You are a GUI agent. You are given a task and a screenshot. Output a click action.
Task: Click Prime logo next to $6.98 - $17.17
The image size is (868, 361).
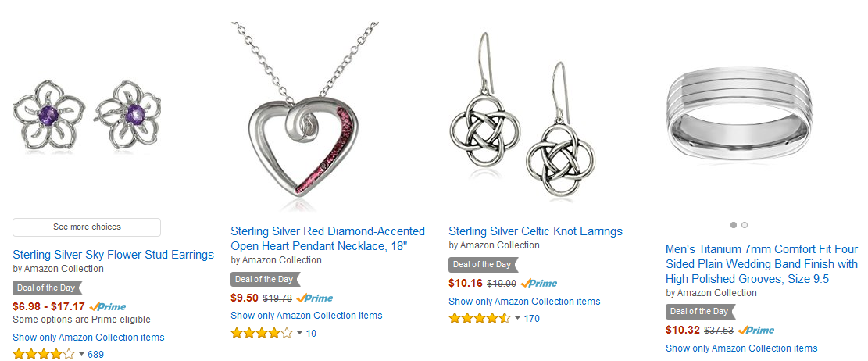tap(107, 306)
